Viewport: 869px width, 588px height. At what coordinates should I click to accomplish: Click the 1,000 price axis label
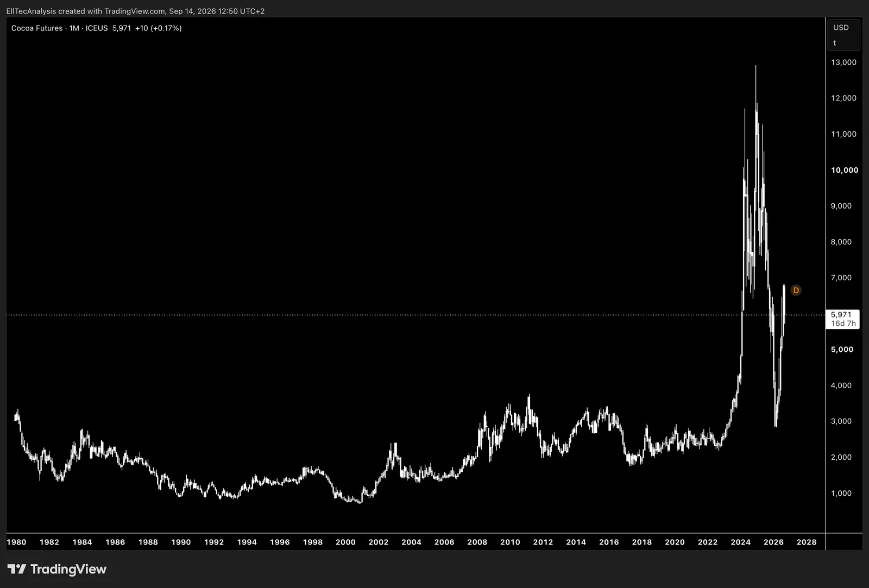tap(841, 494)
